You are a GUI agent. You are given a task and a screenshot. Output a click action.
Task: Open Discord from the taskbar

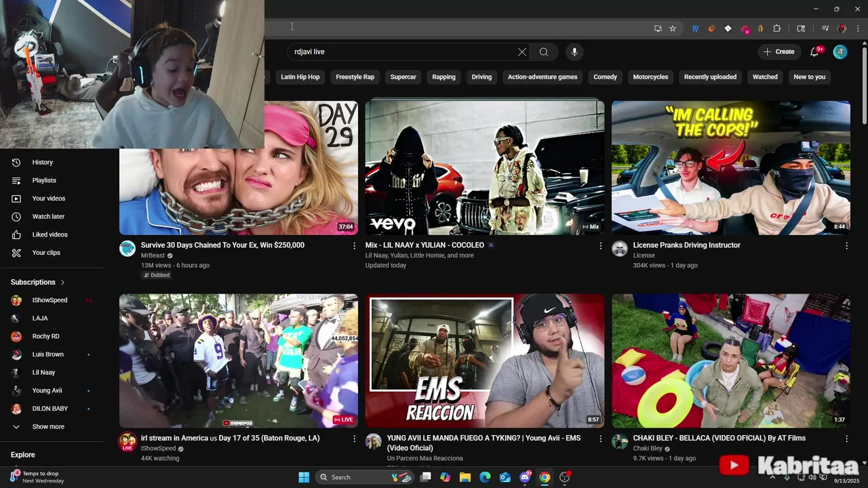coord(525,477)
